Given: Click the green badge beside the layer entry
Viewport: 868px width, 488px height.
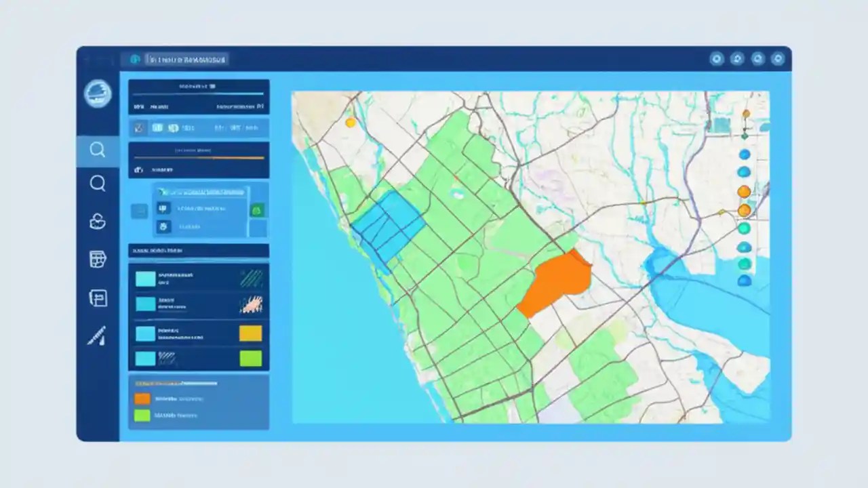Looking at the screenshot, I should point(256,211).
